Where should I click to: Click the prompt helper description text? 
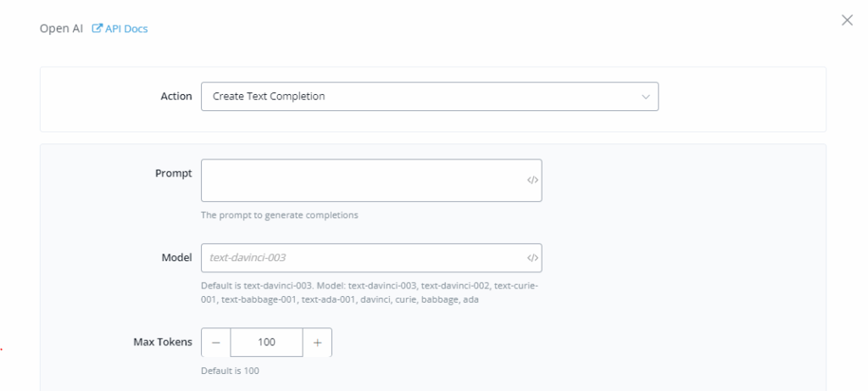(279, 215)
